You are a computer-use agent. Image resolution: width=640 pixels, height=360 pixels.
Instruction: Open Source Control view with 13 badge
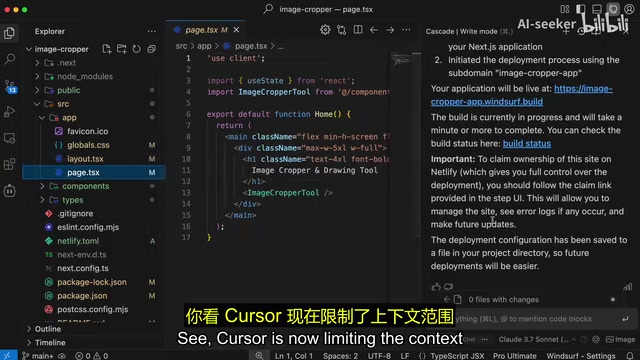pyautogui.click(x=9, y=86)
